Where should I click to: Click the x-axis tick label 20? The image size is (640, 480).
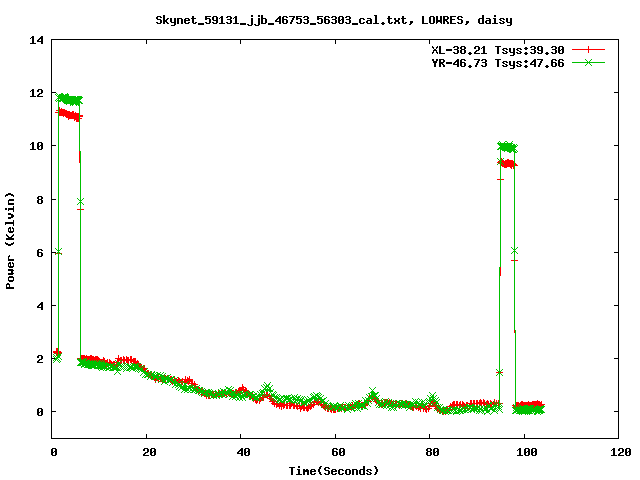coord(149,452)
